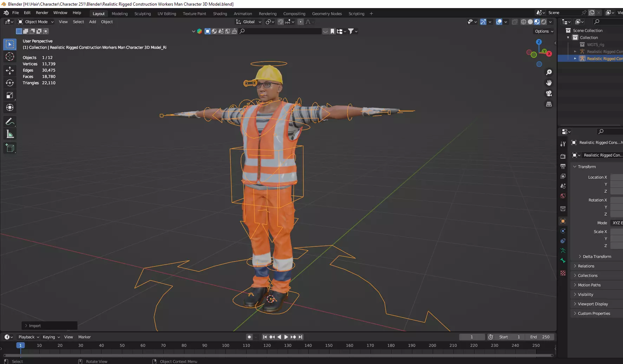Activate the Cursor tool

(10, 57)
